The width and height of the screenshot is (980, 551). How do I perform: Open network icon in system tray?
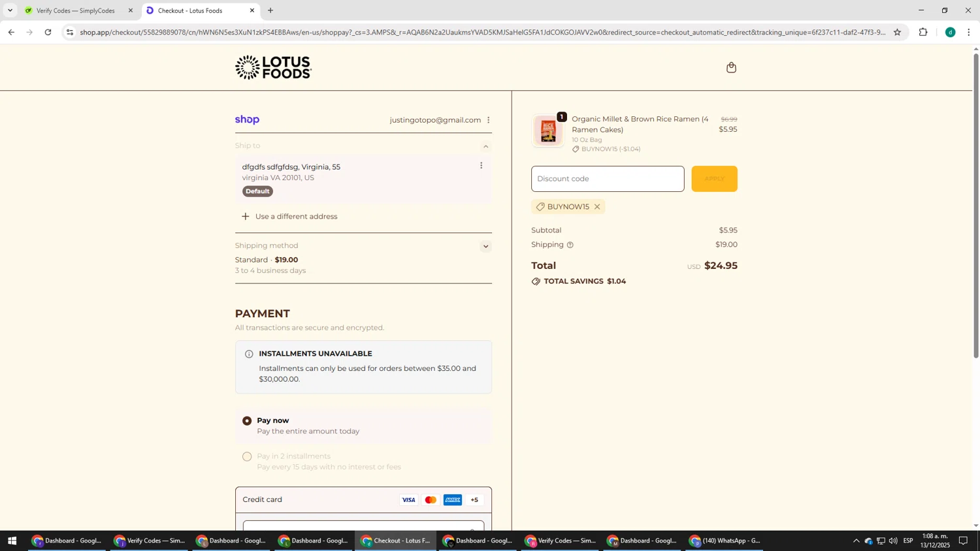(881, 541)
